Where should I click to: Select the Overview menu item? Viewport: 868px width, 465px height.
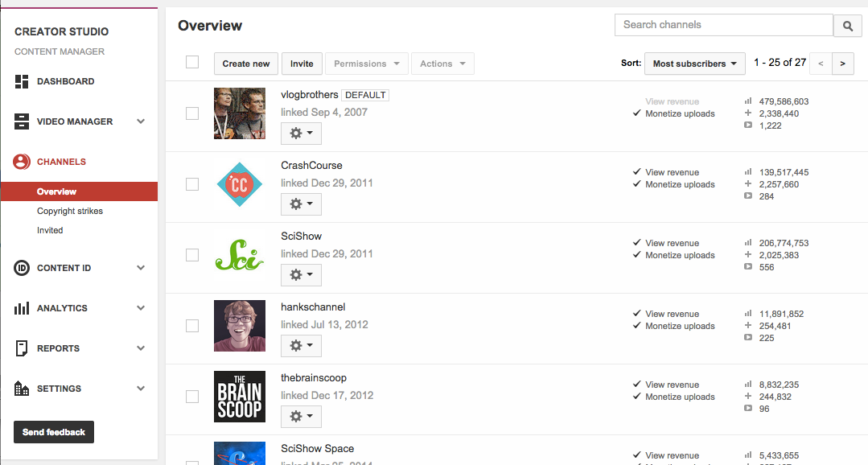pyautogui.click(x=79, y=191)
